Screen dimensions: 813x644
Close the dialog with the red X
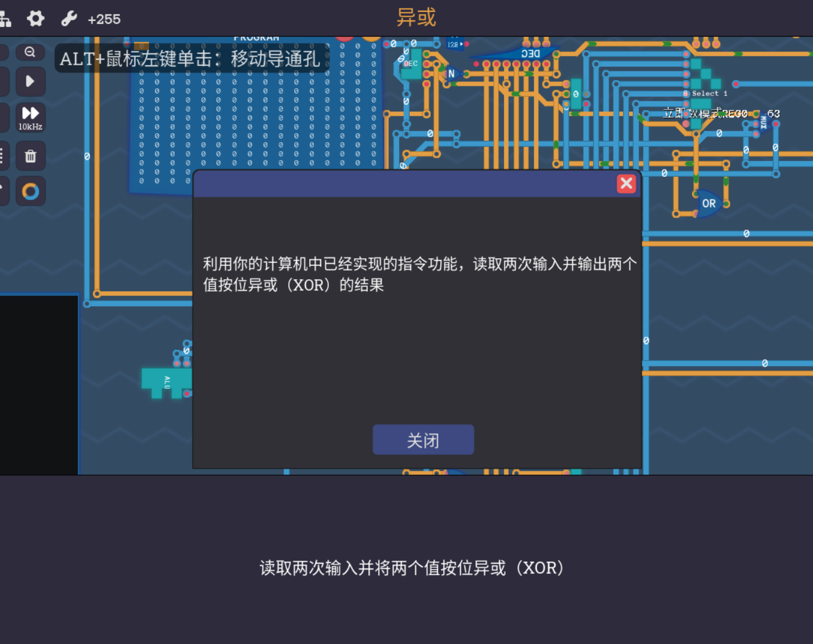pos(626,183)
